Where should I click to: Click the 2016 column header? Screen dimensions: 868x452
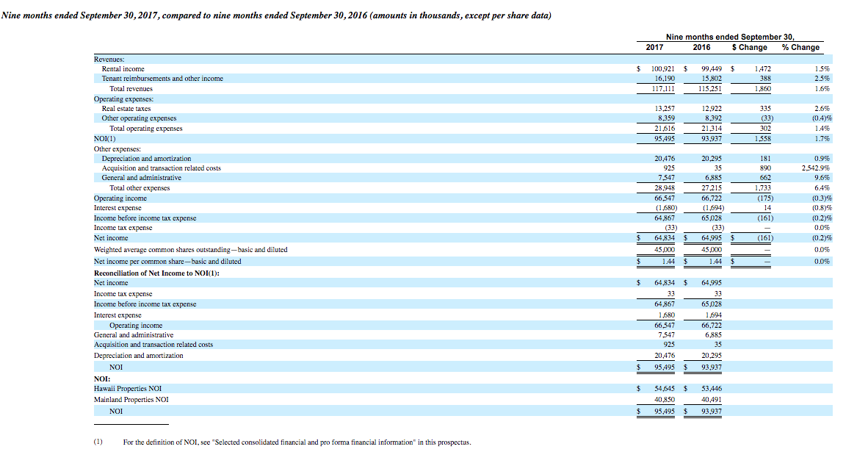701,48
